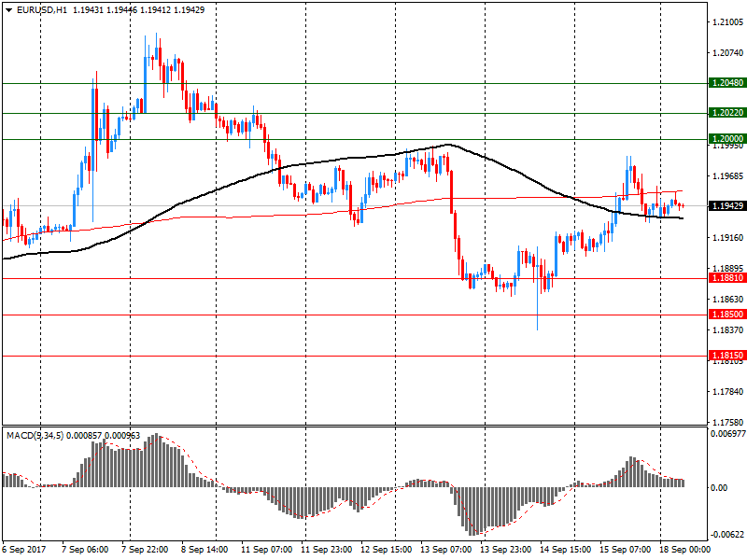Click the 1.19685 price scale value

point(727,176)
